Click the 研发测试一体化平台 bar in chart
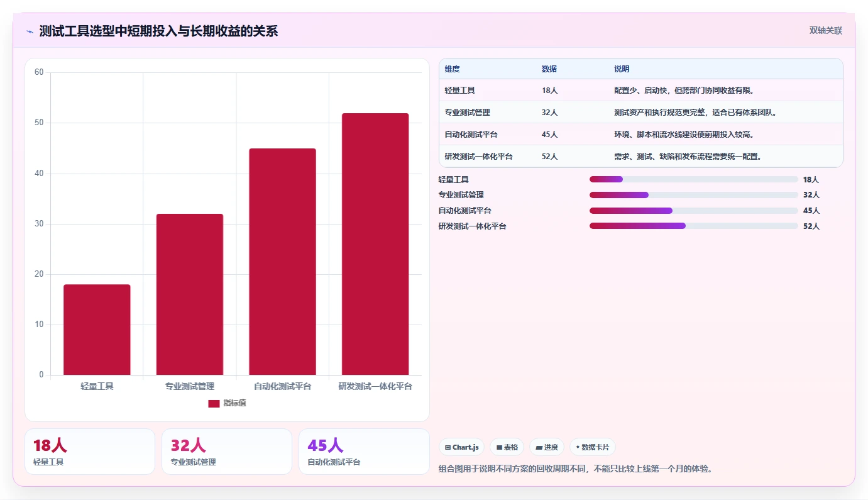 tap(375, 244)
